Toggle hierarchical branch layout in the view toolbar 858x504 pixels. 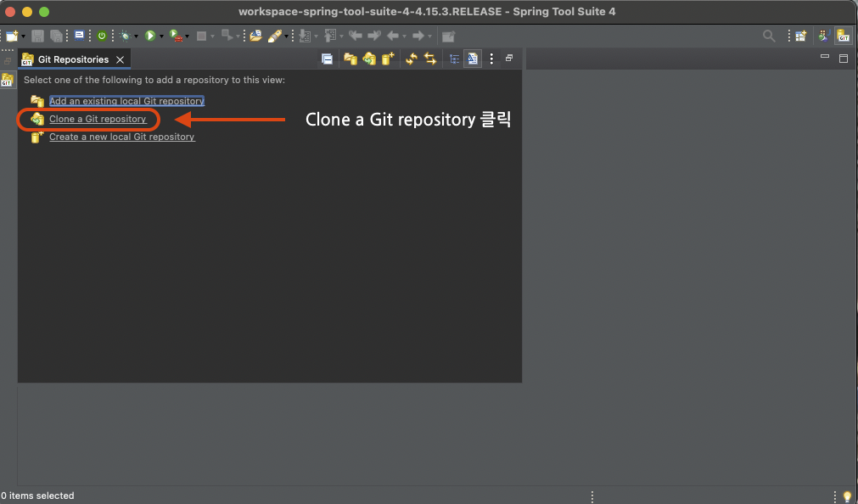tap(454, 59)
